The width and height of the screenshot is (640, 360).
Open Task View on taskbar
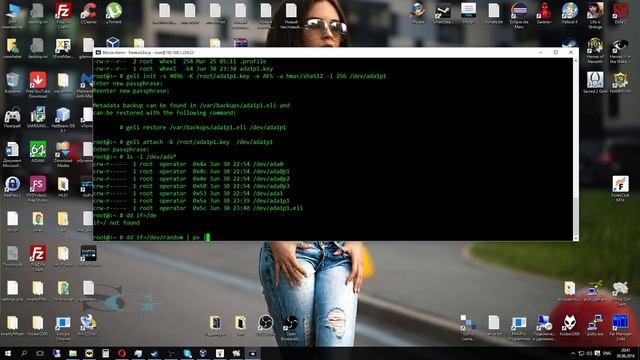coord(40,353)
